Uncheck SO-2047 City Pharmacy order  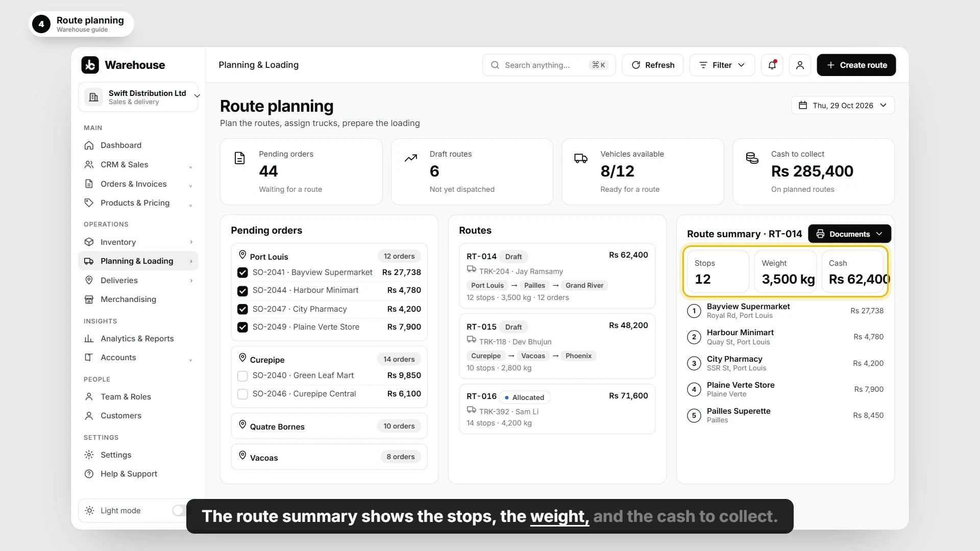pos(242,309)
